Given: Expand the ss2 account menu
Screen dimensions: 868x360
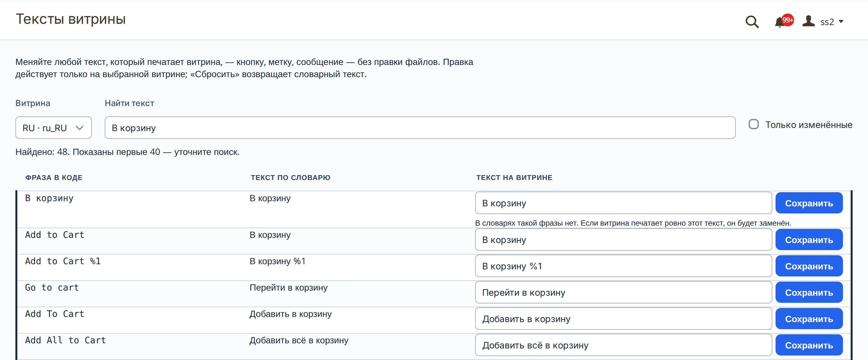Looking at the screenshot, I should click(x=832, y=22).
